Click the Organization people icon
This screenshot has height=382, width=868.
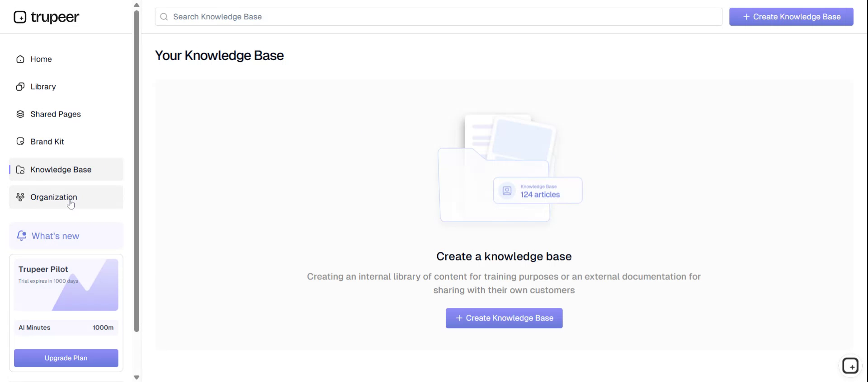click(x=20, y=197)
